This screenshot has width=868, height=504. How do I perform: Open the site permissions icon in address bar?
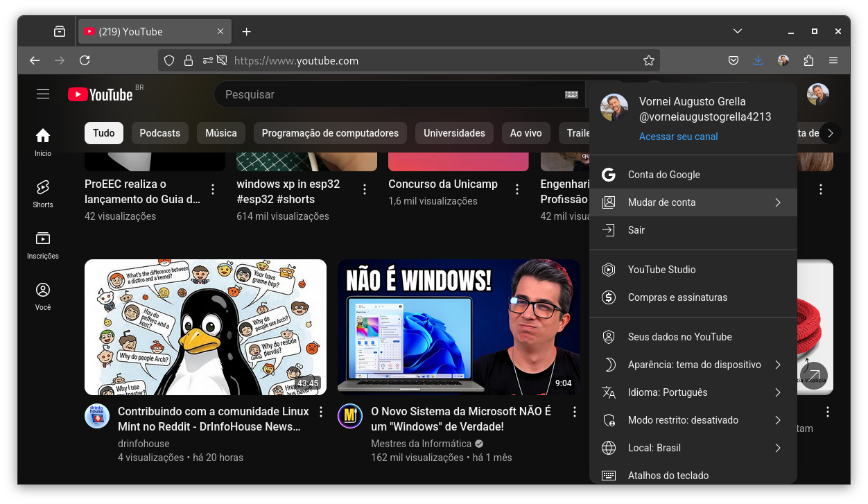coord(207,60)
